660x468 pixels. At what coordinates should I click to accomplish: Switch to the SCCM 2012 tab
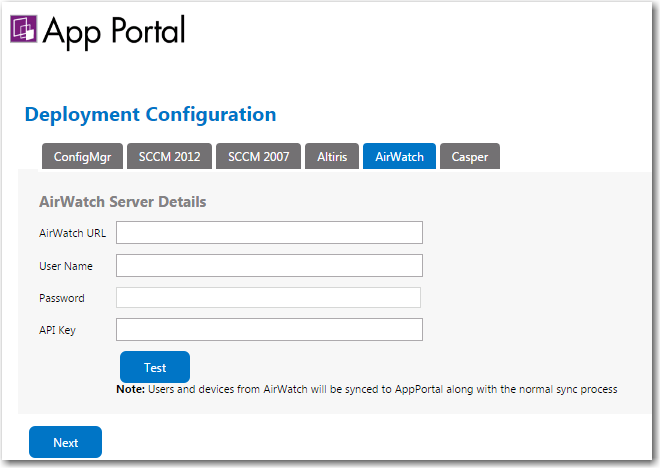click(170, 156)
